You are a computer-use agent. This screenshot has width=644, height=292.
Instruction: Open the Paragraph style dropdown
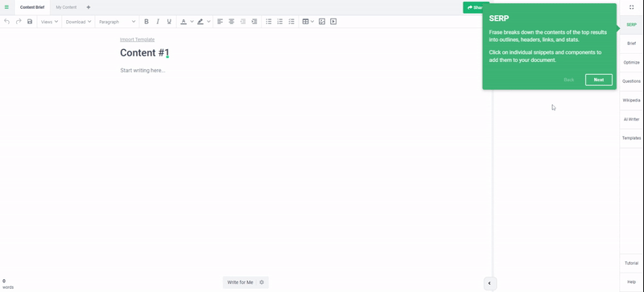click(117, 22)
